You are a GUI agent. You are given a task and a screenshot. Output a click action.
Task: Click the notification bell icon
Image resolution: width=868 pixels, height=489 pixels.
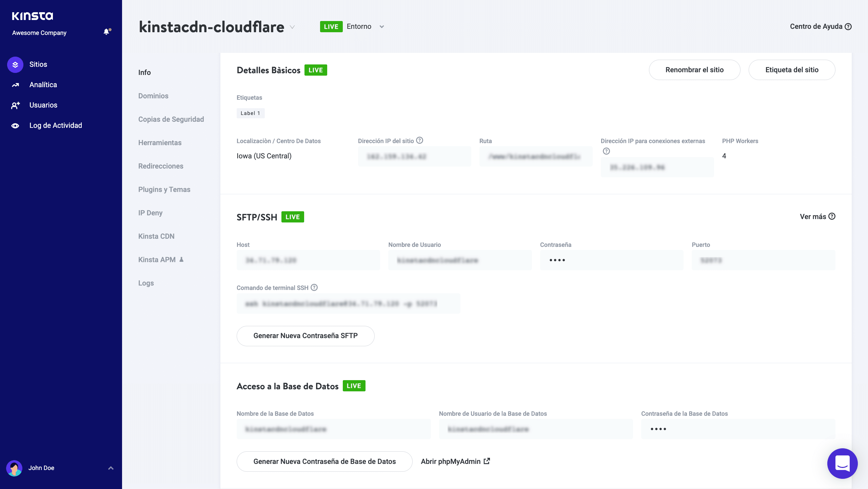point(107,32)
